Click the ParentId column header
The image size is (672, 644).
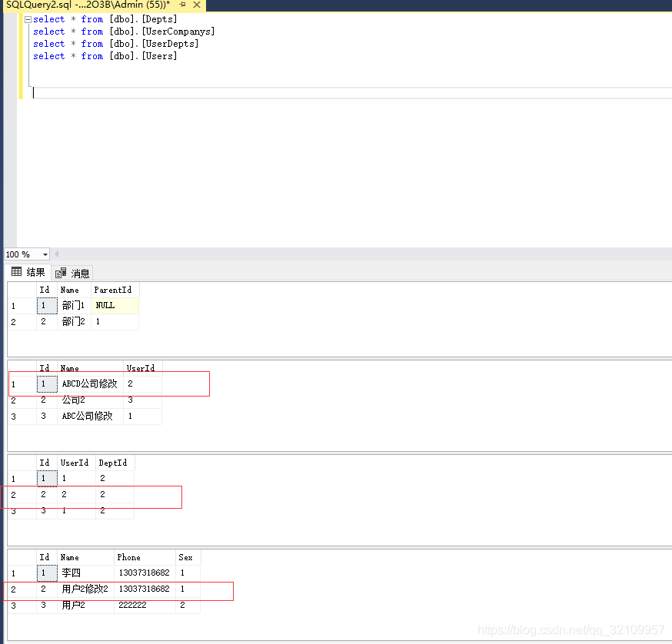[115, 290]
